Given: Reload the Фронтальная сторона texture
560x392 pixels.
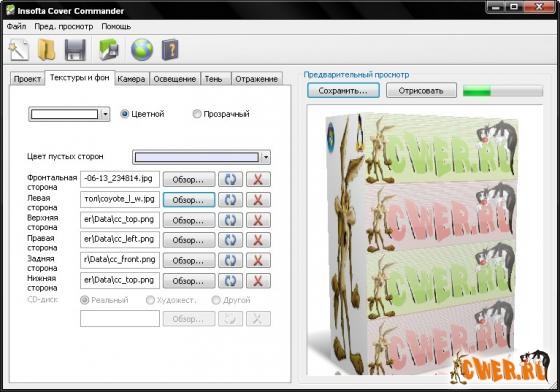Looking at the screenshot, I should (230, 179).
